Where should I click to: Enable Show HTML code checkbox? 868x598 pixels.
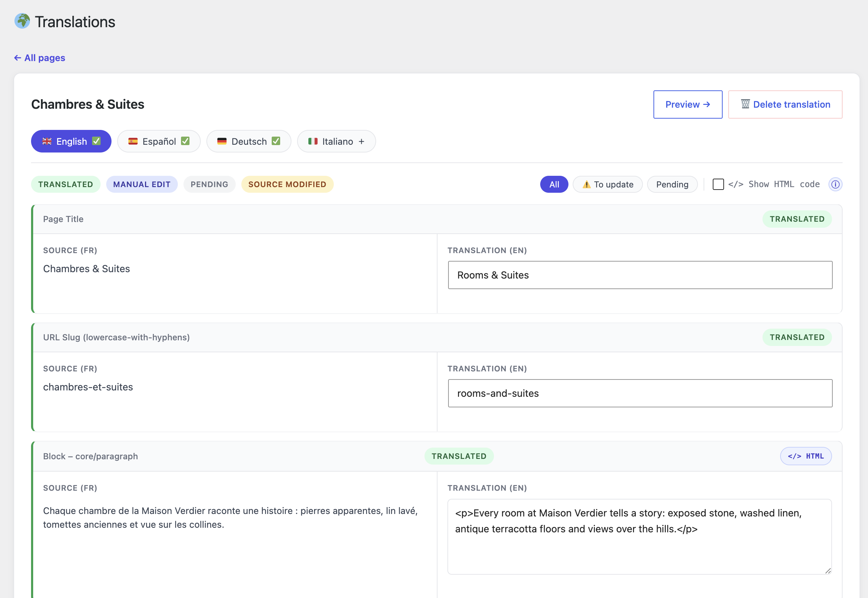click(x=718, y=184)
